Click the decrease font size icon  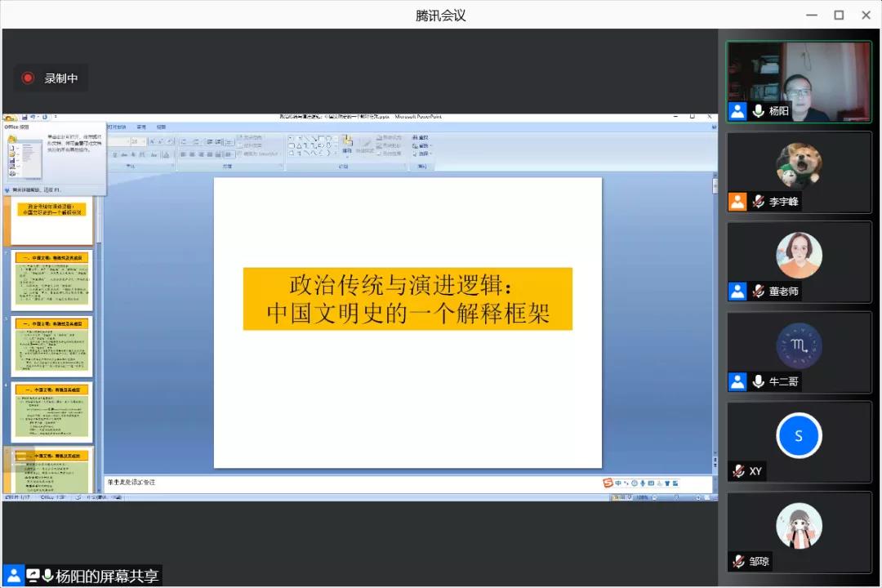click(x=160, y=142)
